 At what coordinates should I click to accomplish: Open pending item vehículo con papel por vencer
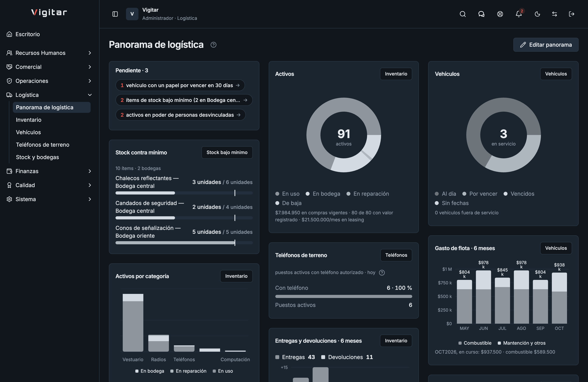[180, 85]
